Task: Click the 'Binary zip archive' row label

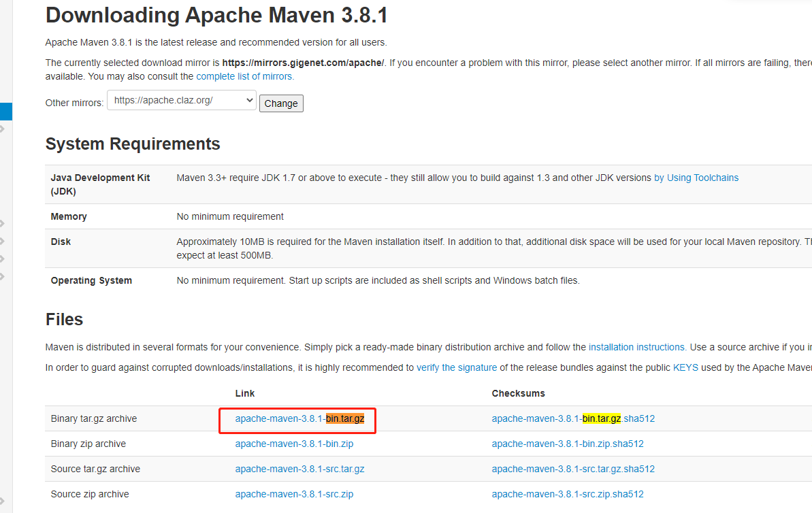Action: [x=88, y=444]
